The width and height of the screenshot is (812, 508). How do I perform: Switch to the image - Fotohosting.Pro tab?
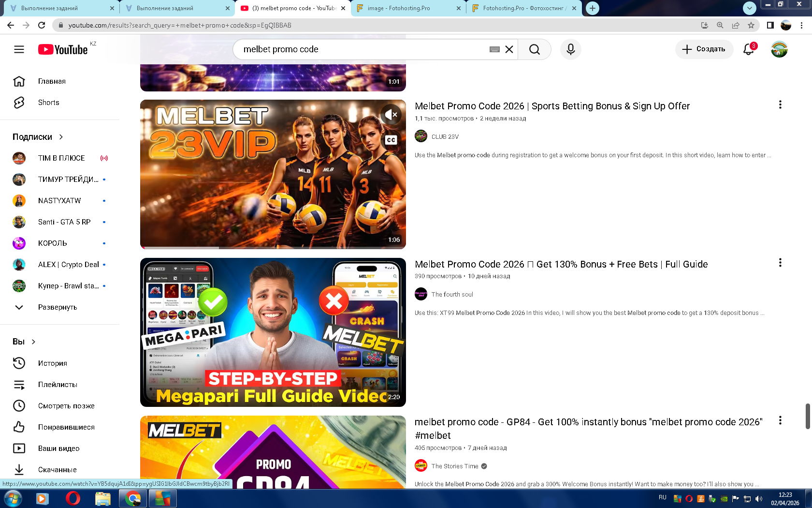408,8
